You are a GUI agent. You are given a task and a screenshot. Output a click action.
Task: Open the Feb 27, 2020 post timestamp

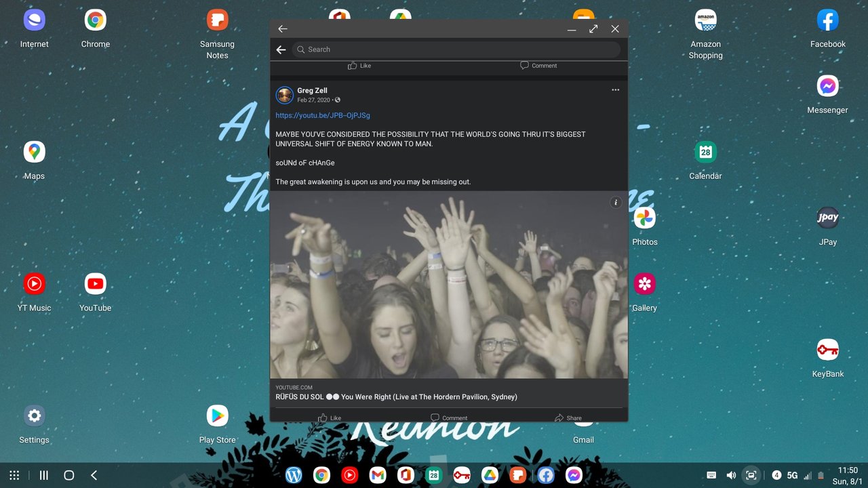click(x=313, y=100)
